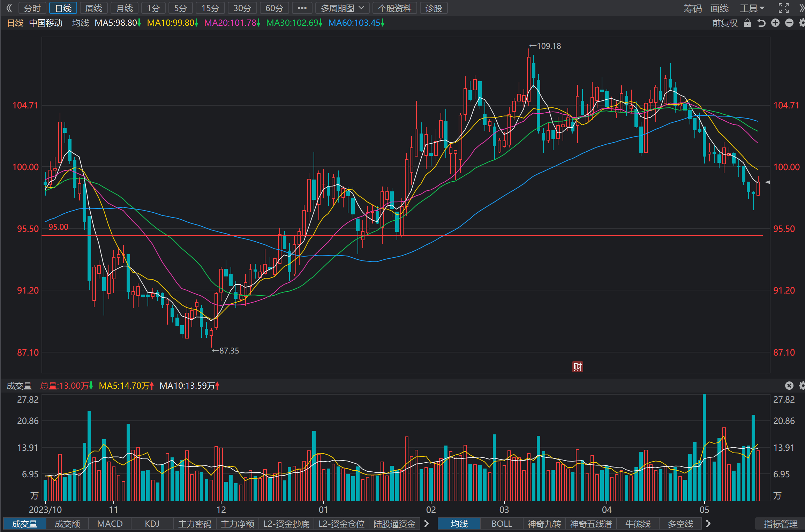Click the collapse left double-chevron icon
Image resolution: width=805 pixels, height=532 pixels.
point(9,8)
